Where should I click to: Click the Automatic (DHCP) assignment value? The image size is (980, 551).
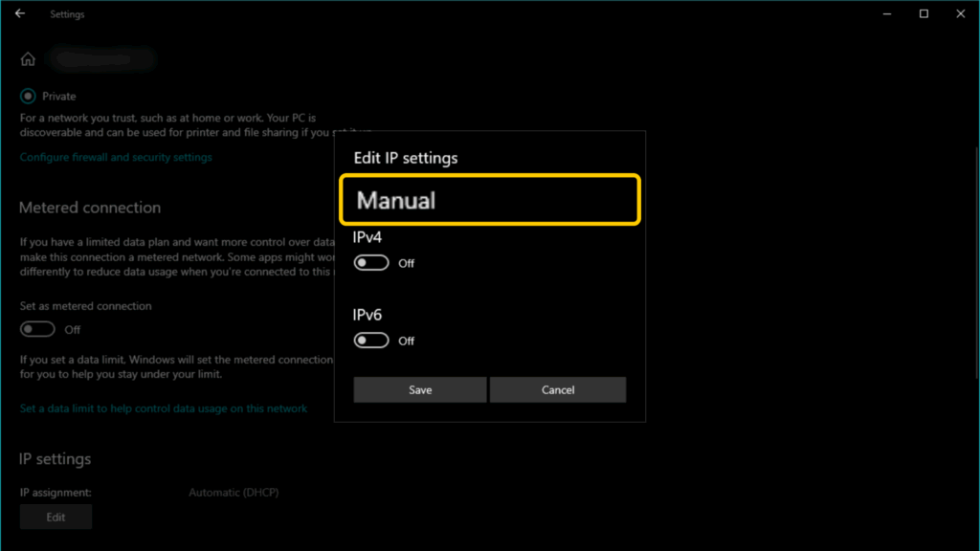tap(234, 493)
